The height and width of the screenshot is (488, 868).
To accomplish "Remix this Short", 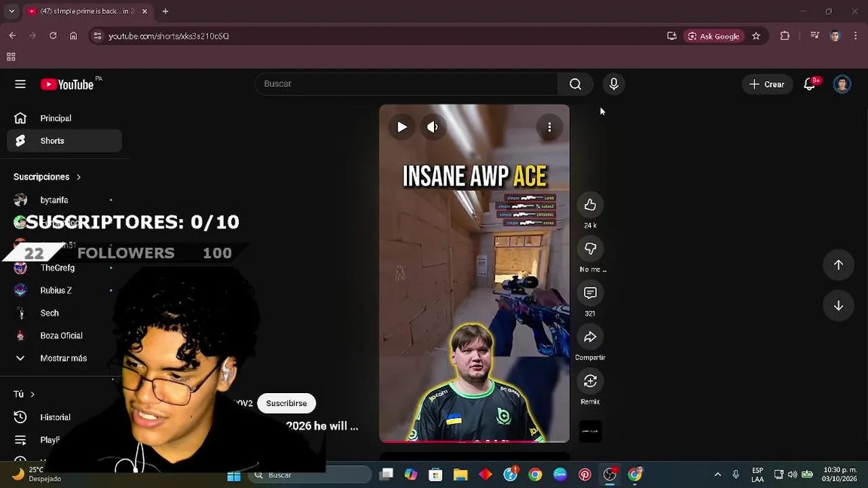I will point(590,381).
